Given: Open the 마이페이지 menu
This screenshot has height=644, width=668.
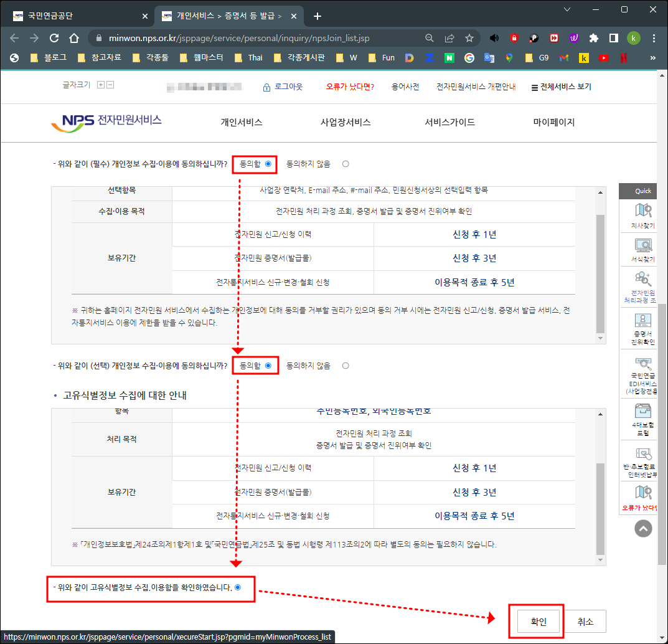Looking at the screenshot, I should coord(553,123).
